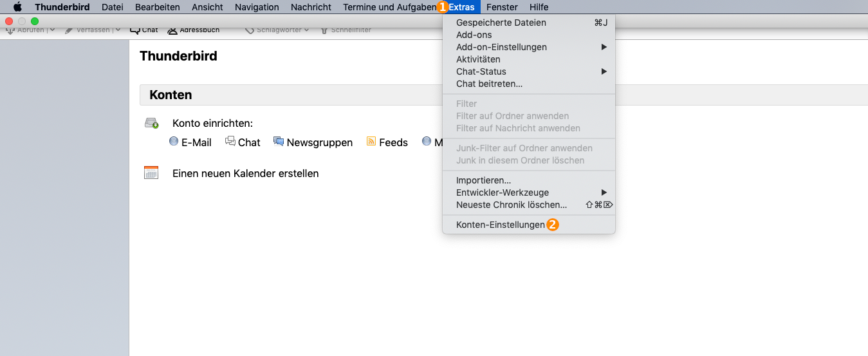
Task: Set up a Chat account under Konten
Action: point(243,142)
